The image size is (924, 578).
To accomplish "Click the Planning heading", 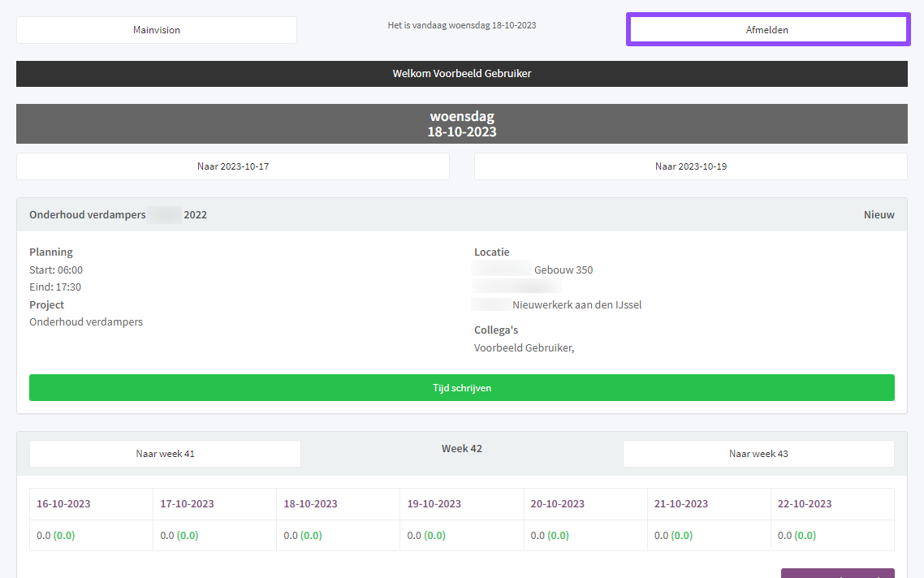I will (x=51, y=252).
